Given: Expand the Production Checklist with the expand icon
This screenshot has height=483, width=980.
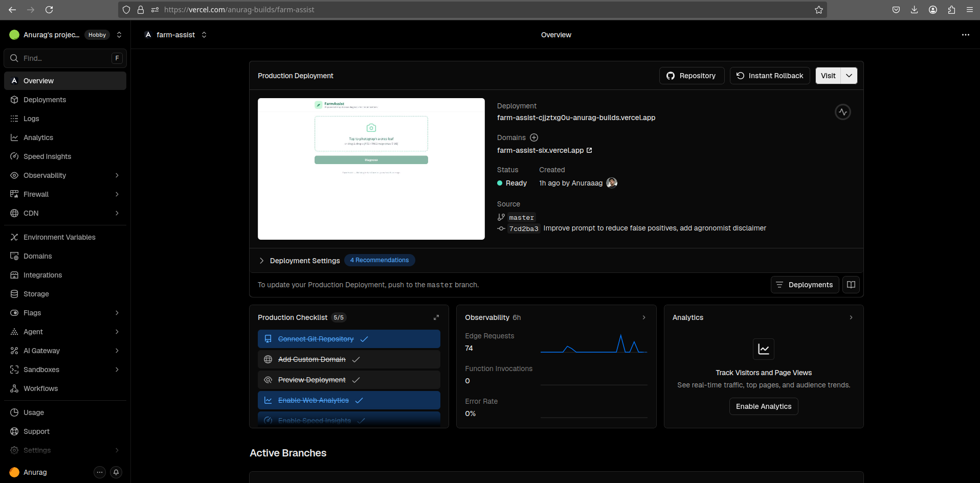Looking at the screenshot, I should coord(436,317).
